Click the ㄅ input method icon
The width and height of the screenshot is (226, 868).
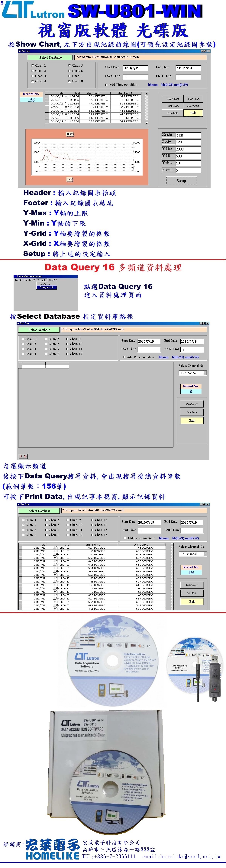click(x=21, y=456)
